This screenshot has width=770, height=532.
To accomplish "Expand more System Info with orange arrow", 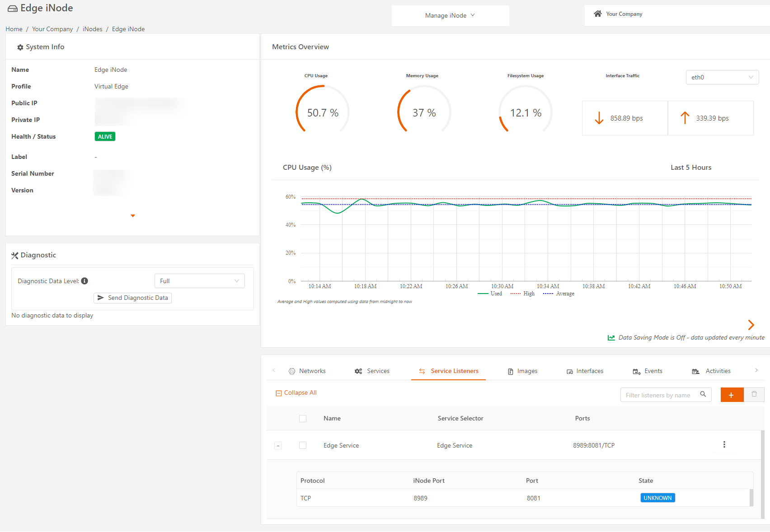I will (x=133, y=216).
